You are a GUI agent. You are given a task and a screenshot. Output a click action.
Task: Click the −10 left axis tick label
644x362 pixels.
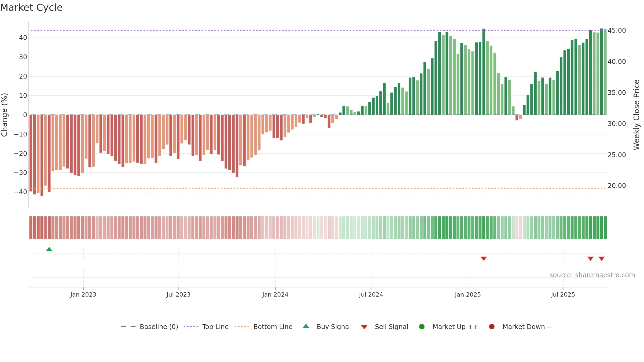click(x=21, y=134)
